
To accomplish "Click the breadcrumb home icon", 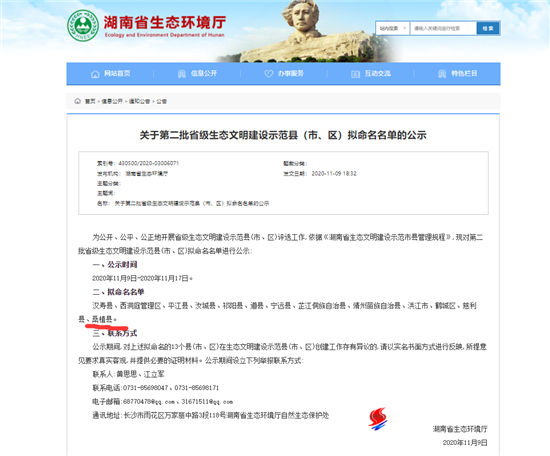I will click(x=78, y=101).
